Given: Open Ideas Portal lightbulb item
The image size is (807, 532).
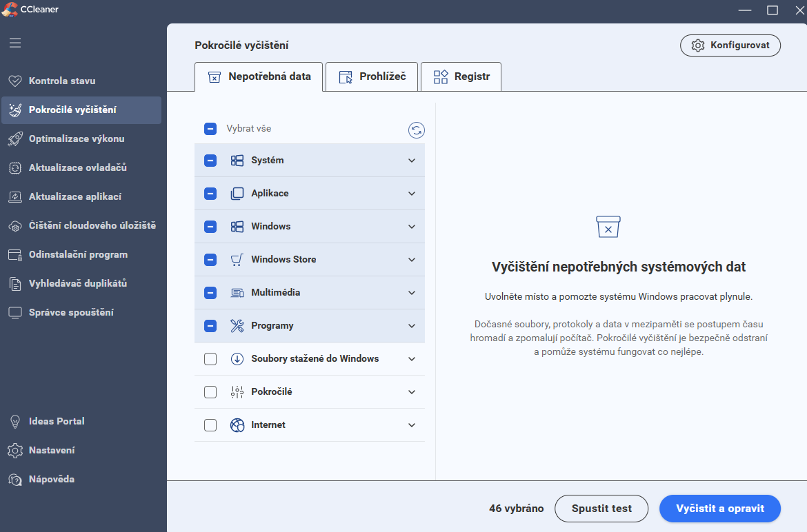Looking at the screenshot, I should coord(15,421).
